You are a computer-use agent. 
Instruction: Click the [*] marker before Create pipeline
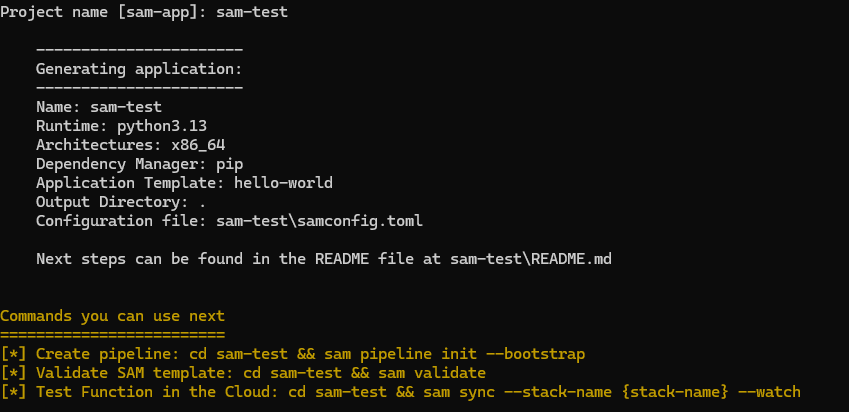point(13,354)
